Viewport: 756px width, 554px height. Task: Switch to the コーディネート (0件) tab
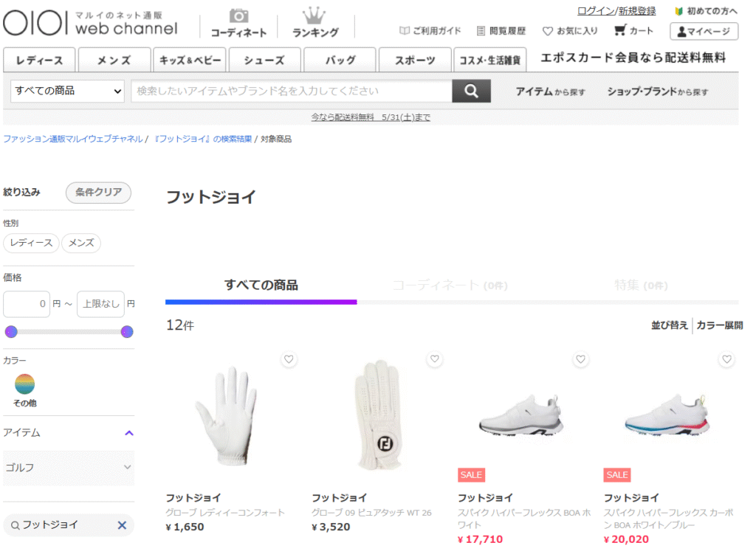click(450, 285)
